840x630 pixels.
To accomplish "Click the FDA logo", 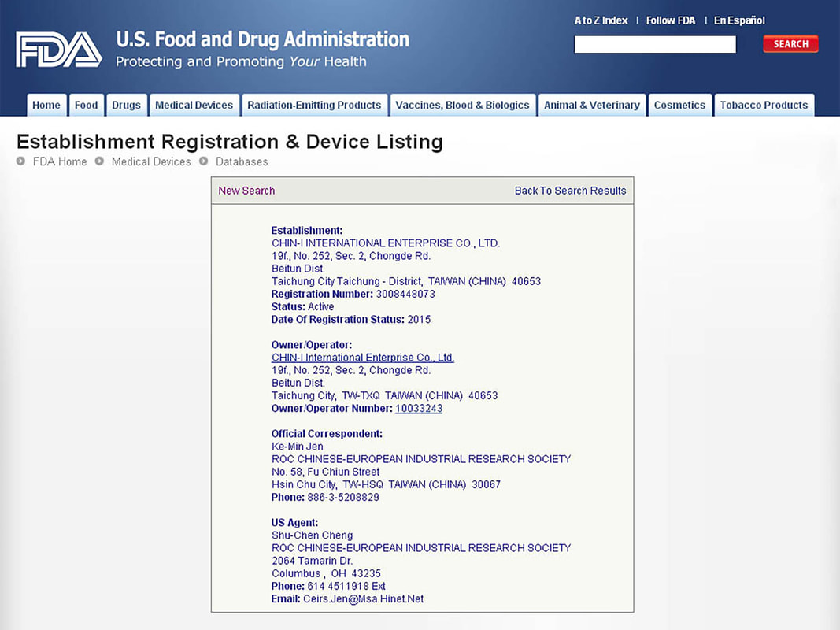I will pyautogui.click(x=59, y=50).
